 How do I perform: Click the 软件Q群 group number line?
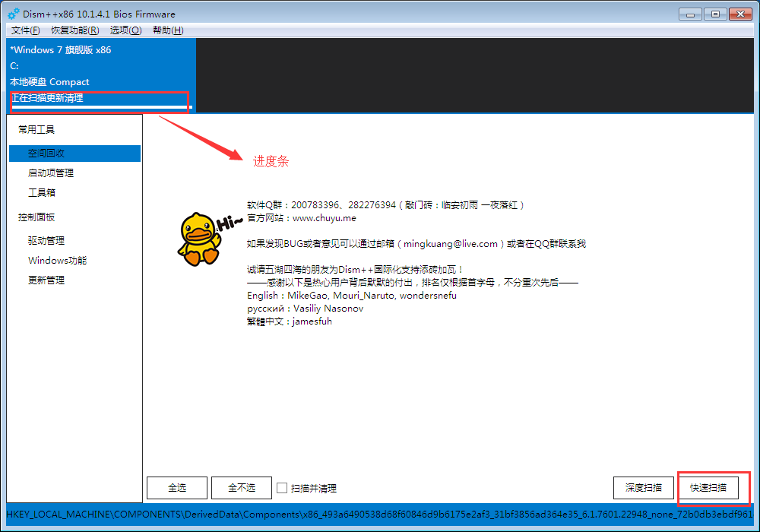tap(386, 205)
